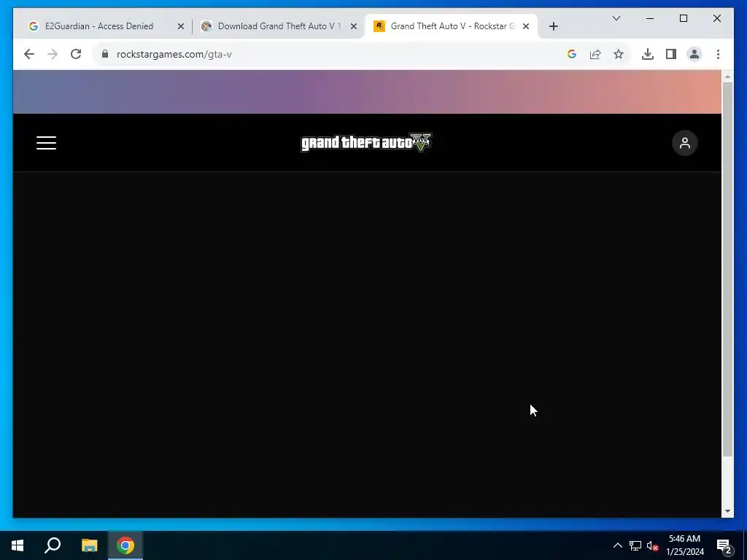The width and height of the screenshot is (747, 560).
Task: Toggle the Chrome side panel
Action: (671, 54)
